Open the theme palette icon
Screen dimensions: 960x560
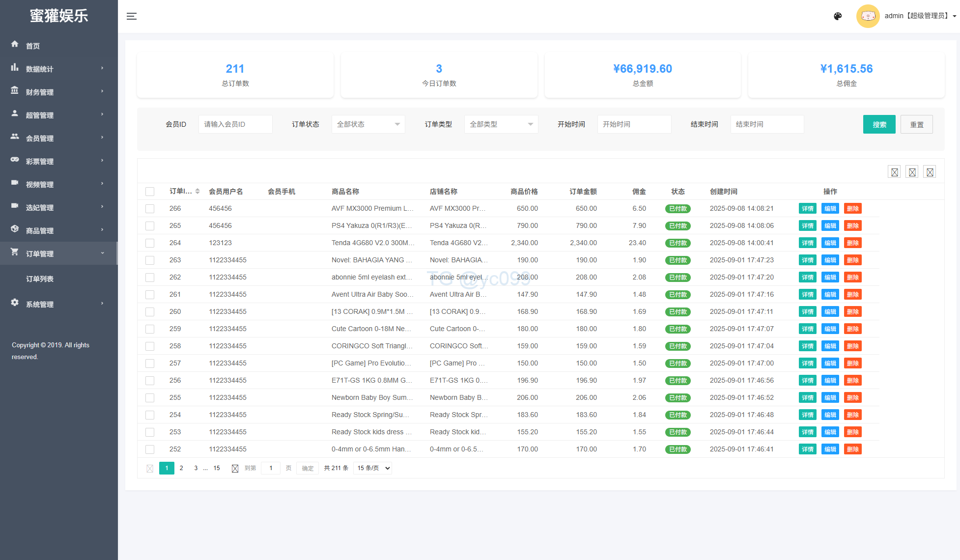pyautogui.click(x=838, y=16)
